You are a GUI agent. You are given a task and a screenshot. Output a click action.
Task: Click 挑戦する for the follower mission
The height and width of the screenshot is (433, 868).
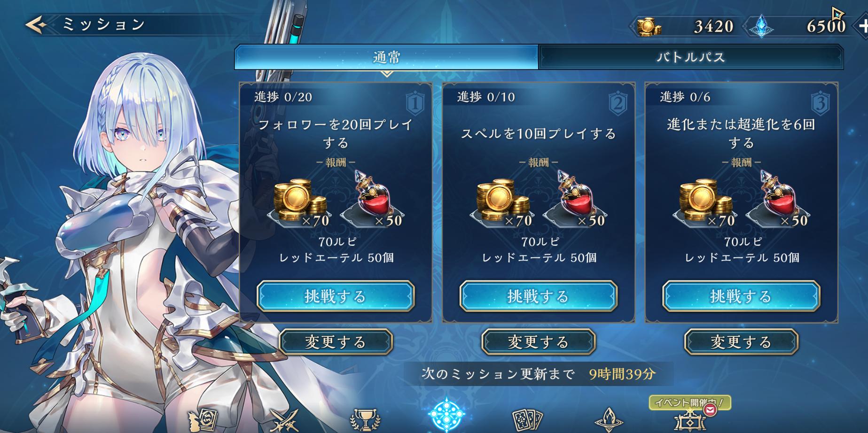(x=336, y=296)
